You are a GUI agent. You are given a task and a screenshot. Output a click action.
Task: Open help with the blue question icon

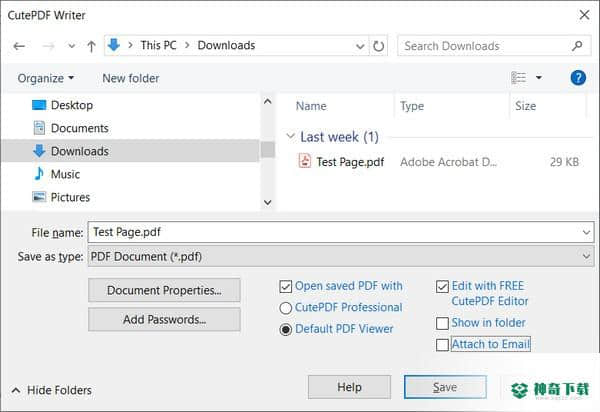[578, 78]
